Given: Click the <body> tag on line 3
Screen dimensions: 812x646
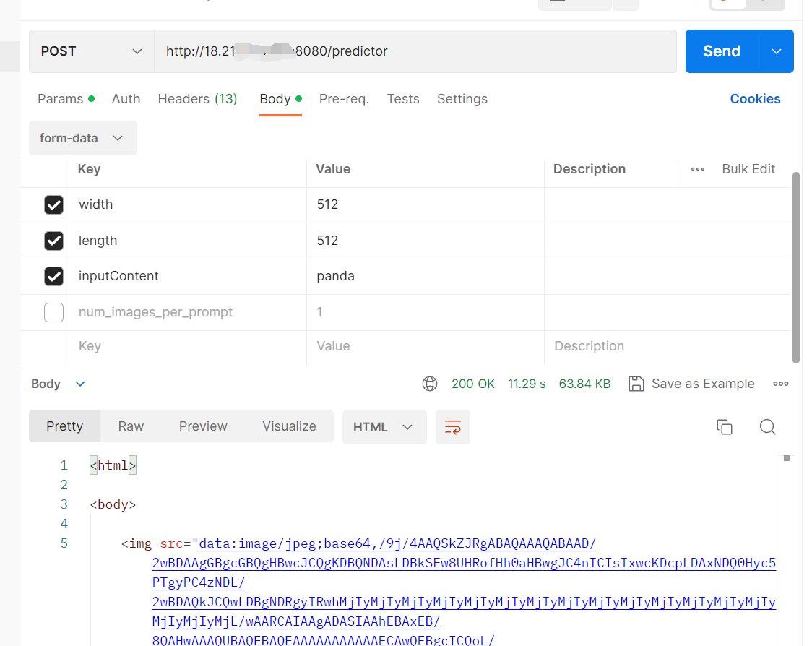Looking at the screenshot, I should (x=113, y=504).
